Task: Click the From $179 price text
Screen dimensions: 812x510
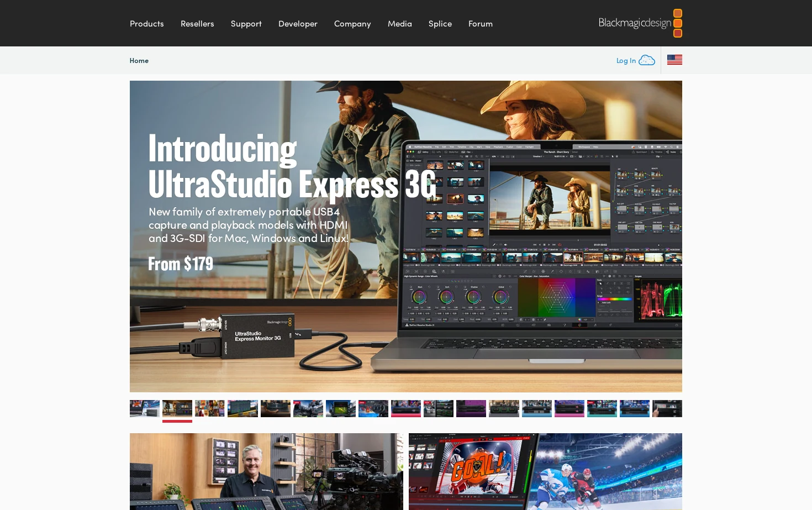Action: pyautogui.click(x=181, y=264)
